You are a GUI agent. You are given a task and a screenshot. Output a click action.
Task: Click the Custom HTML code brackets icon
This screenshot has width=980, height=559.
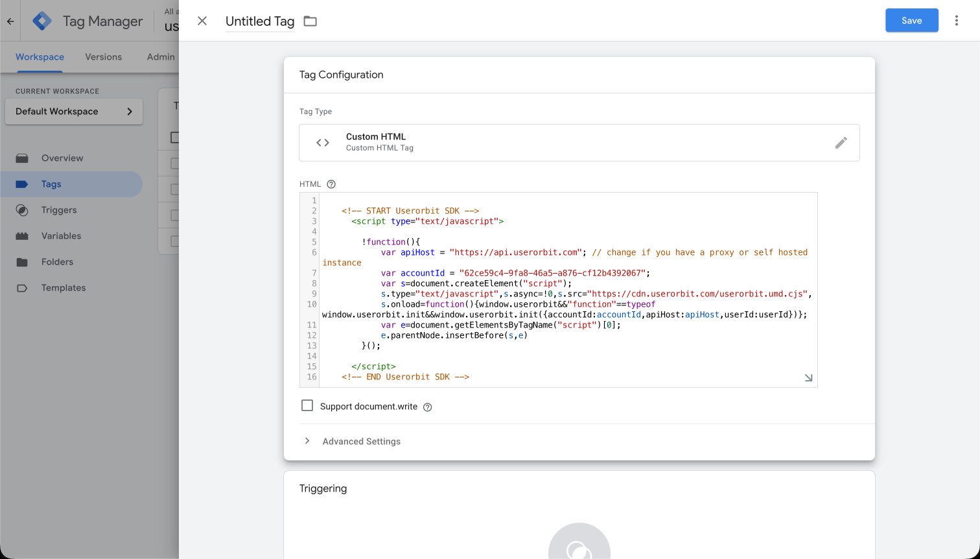point(323,143)
